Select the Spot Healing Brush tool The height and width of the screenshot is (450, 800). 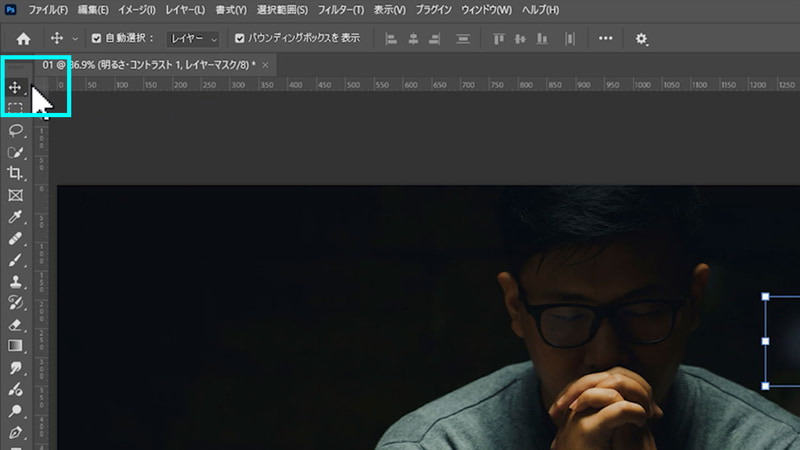(15, 238)
